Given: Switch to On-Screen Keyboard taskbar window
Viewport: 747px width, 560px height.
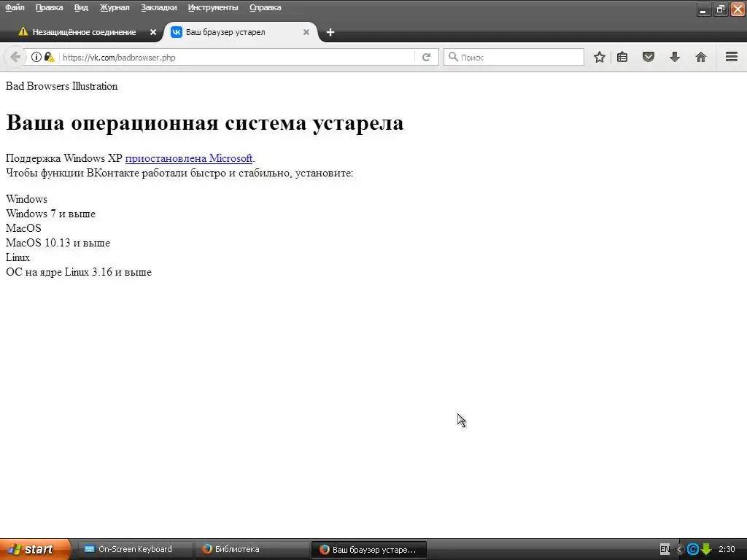Looking at the screenshot, I should pyautogui.click(x=135, y=549).
